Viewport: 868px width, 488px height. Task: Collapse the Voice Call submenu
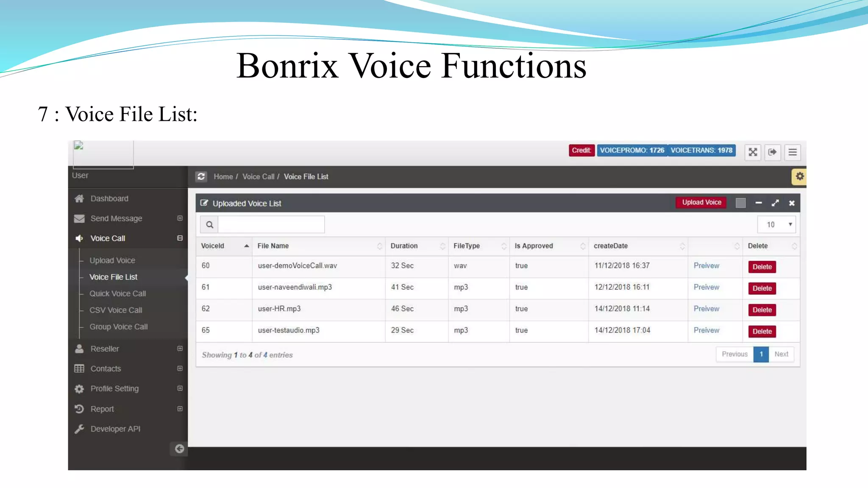click(x=180, y=238)
